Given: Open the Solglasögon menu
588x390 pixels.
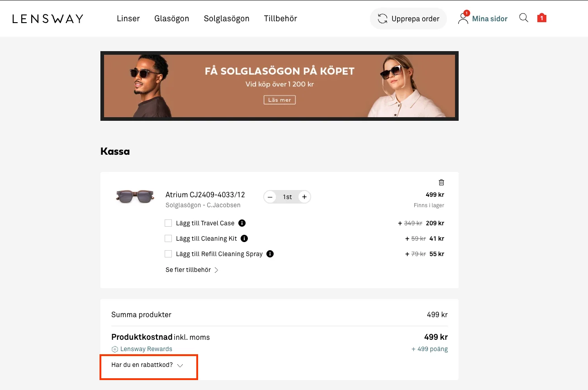Looking at the screenshot, I should (x=227, y=19).
